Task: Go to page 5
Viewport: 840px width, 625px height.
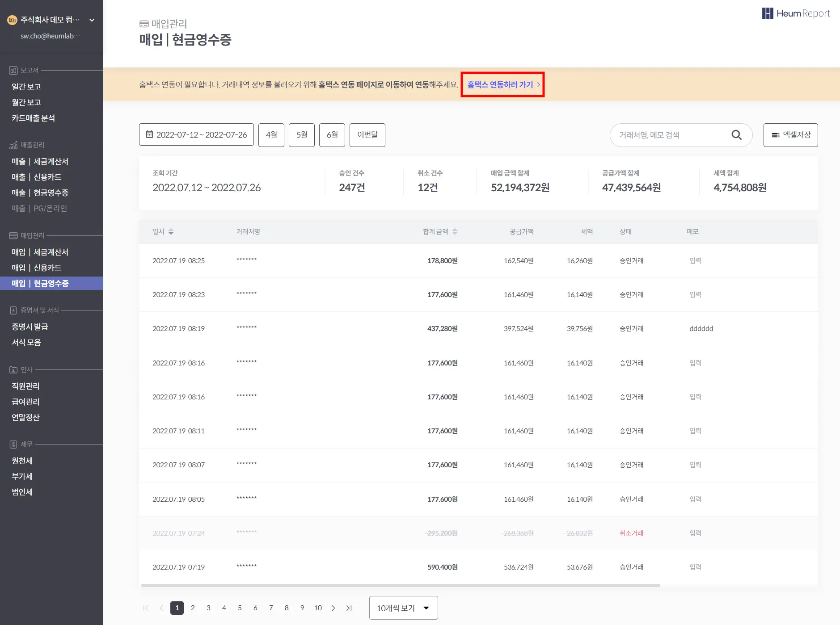Action: 240,608
